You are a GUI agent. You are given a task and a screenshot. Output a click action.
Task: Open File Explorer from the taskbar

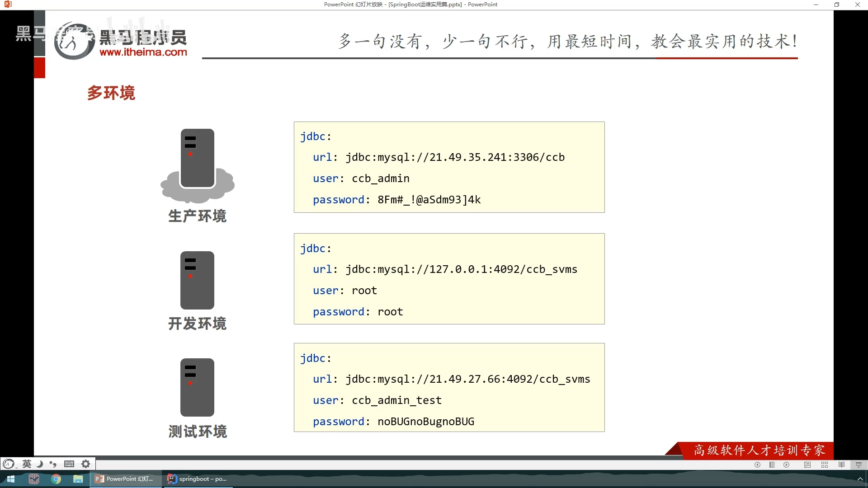pyautogui.click(x=78, y=479)
